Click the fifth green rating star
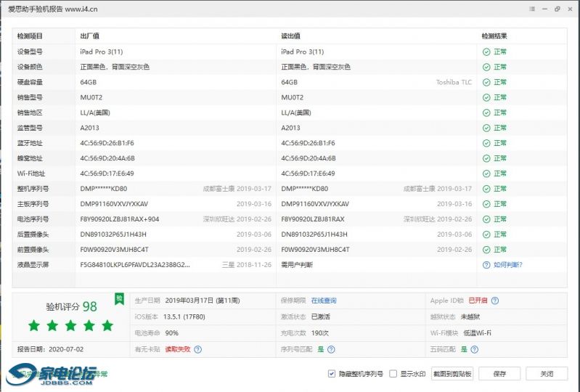The width and height of the screenshot is (580, 392). pyautogui.click(x=107, y=326)
